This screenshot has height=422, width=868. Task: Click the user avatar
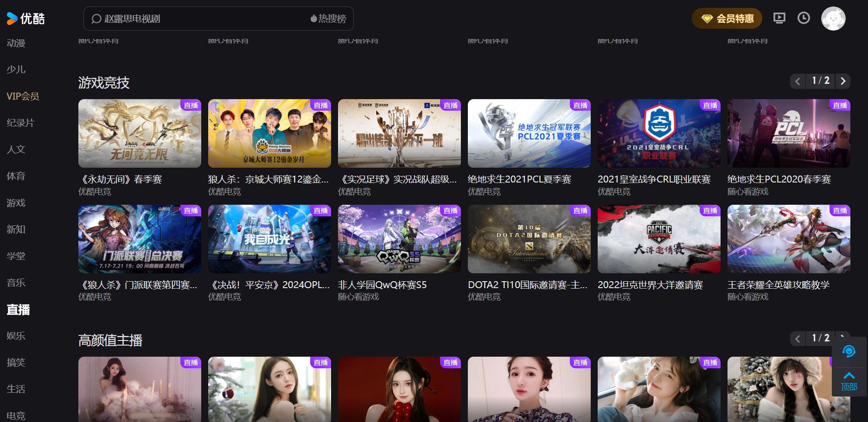[833, 18]
